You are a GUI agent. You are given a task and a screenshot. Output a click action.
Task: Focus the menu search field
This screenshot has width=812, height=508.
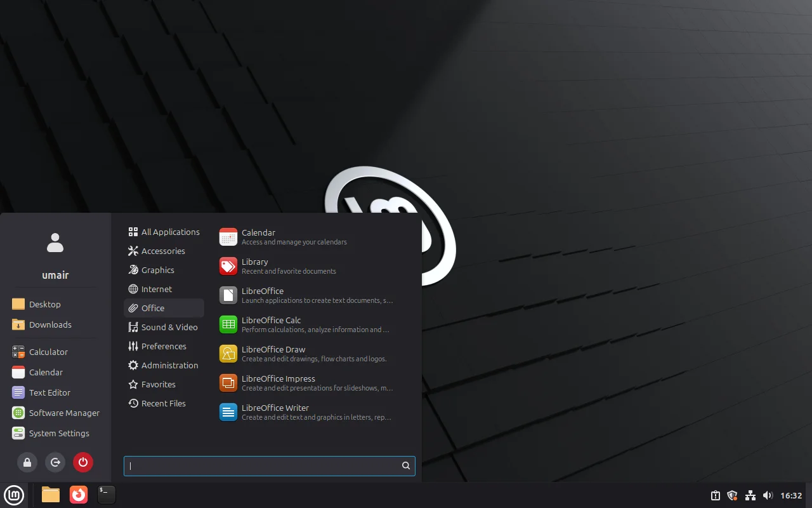[x=270, y=465]
